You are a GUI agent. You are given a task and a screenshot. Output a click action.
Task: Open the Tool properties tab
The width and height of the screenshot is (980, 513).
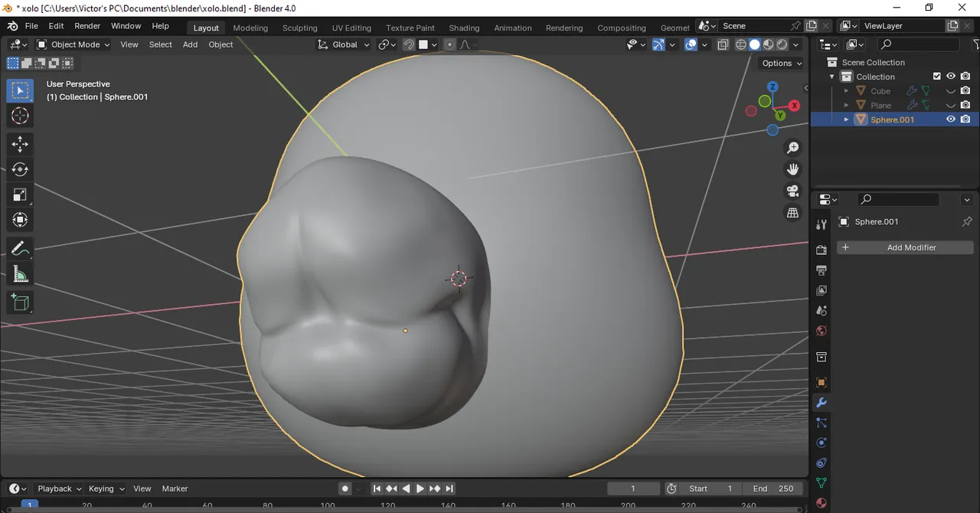tap(822, 224)
